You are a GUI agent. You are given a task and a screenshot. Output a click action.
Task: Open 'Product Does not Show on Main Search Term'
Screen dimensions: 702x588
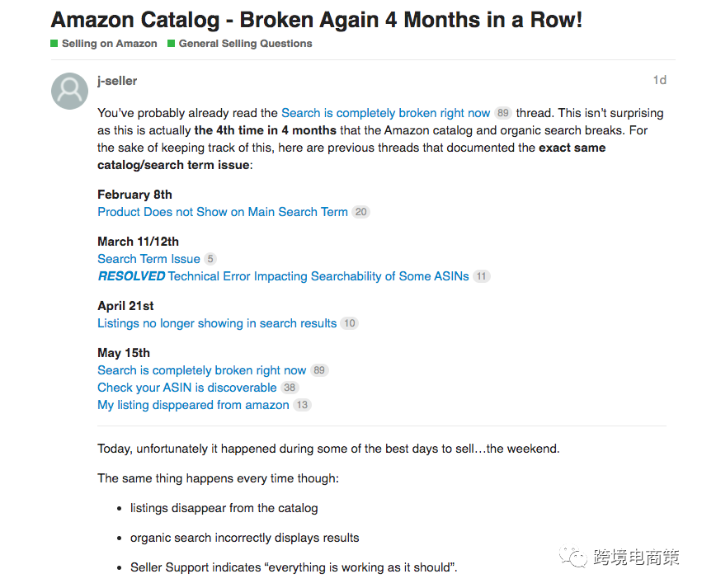click(x=223, y=212)
